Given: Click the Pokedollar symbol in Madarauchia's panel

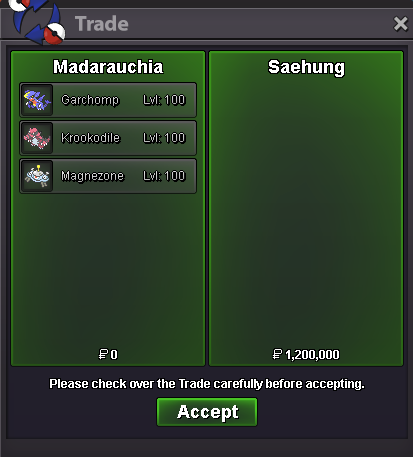Looking at the screenshot, I should [x=103, y=354].
